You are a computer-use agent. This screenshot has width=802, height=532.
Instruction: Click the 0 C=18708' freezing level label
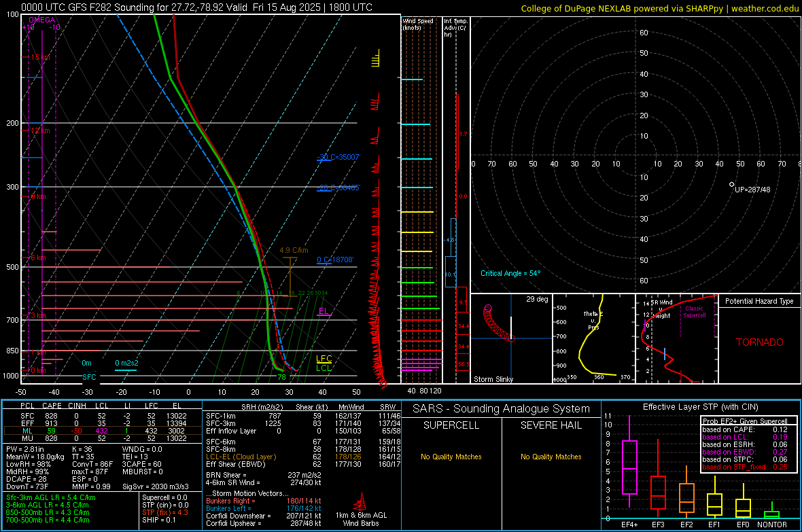[x=335, y=260]
